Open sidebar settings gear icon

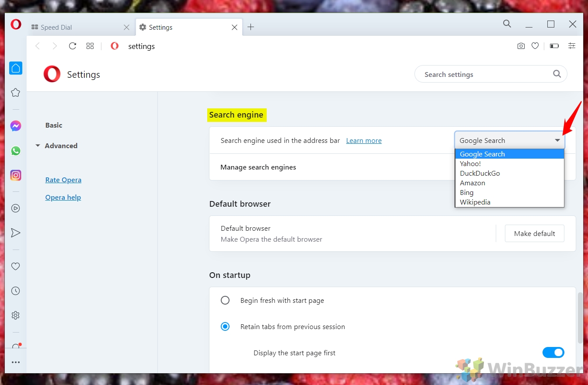[x=16, y=315]
